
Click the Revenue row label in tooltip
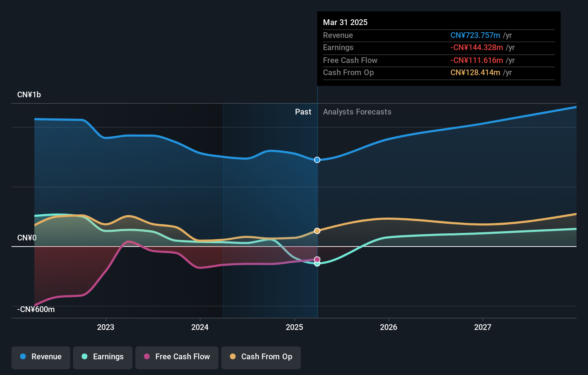(338, 35)
